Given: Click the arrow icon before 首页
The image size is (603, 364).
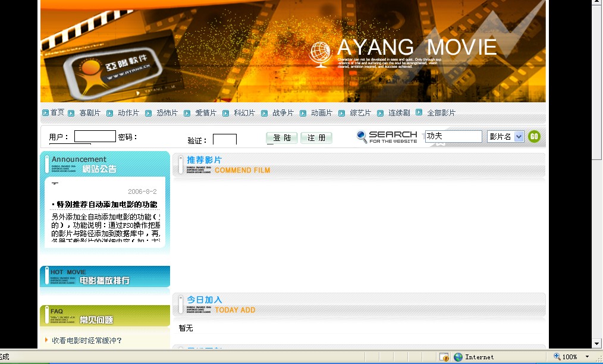Looking at the screenshot, I should click(45, 113).
